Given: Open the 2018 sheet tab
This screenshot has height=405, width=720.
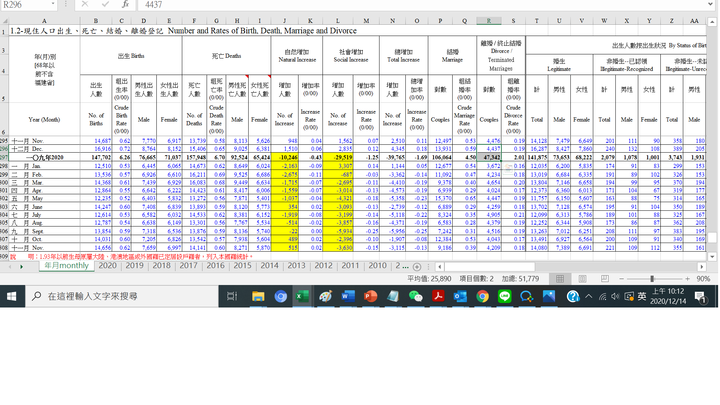Looking at the screenshot, I should [162, 265].
